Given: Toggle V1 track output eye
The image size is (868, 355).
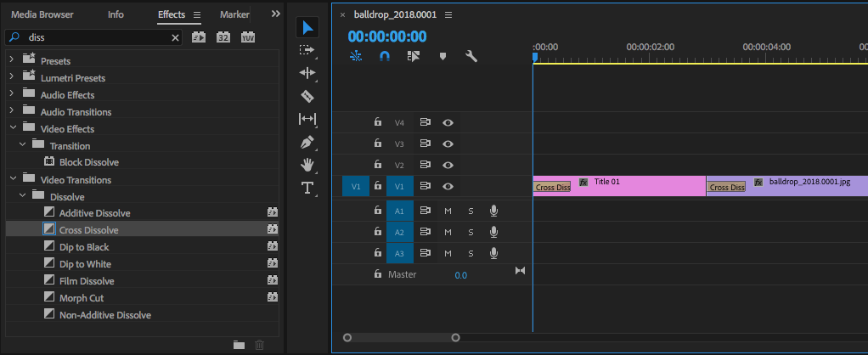Looking at the screenshot, I should pos(448,186).
